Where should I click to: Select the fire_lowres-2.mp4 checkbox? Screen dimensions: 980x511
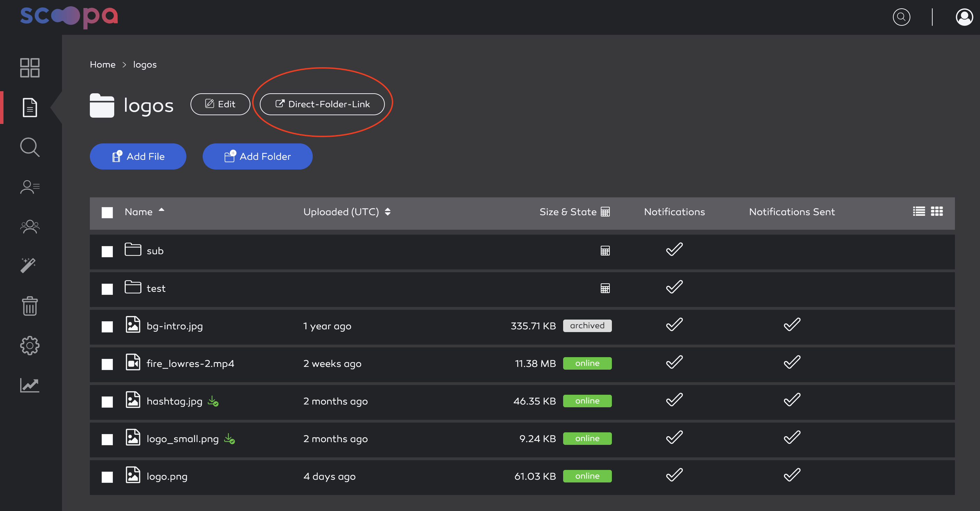pyautogui.click(x=107, y=364)
